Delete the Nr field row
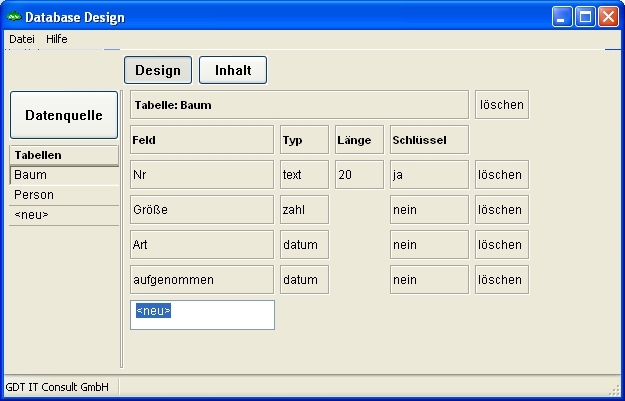This screenshot has height=401, width=625. (501, 175)
